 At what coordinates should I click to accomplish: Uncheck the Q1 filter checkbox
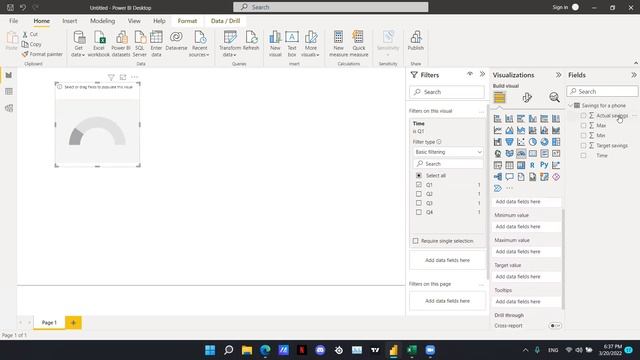coord(419,184)
